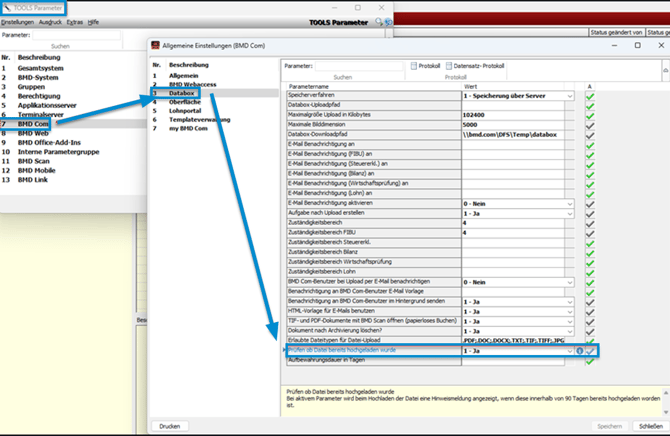
Task: Open the Einstellungen menu
Action: [18, 22]
